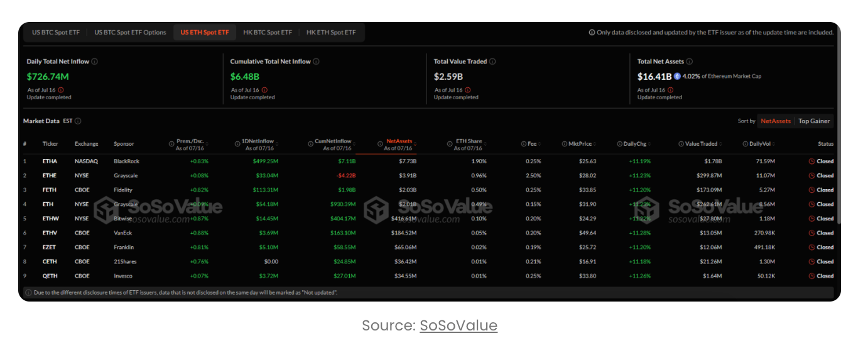Toggle sort arrows on Fee column

540,144
